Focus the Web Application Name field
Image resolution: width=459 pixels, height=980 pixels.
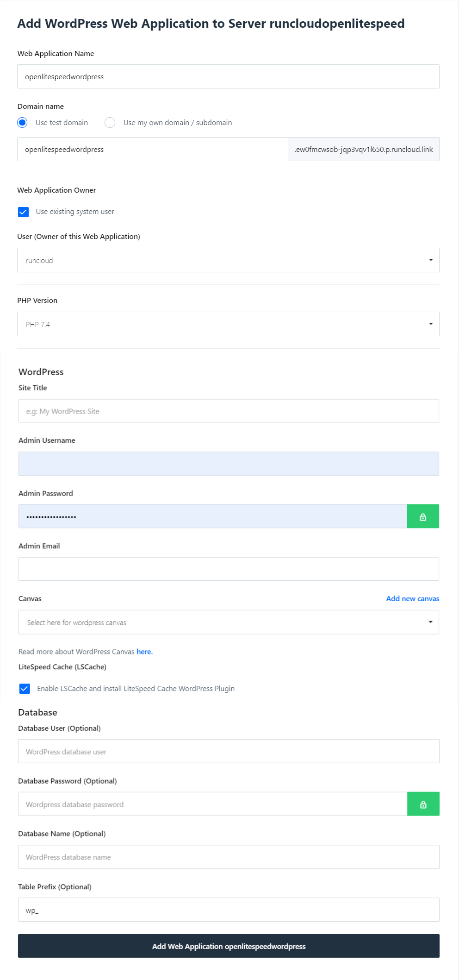[x=228, y=76]
